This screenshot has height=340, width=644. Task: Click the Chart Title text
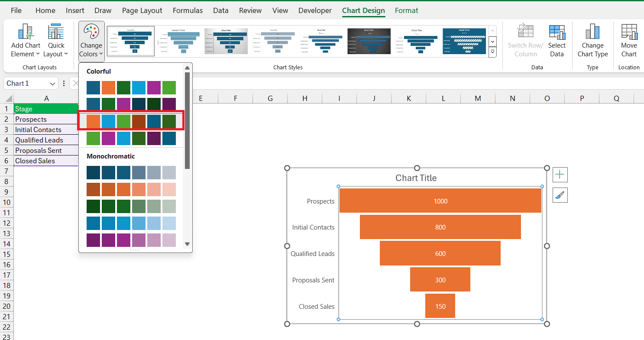pos(416,178)
